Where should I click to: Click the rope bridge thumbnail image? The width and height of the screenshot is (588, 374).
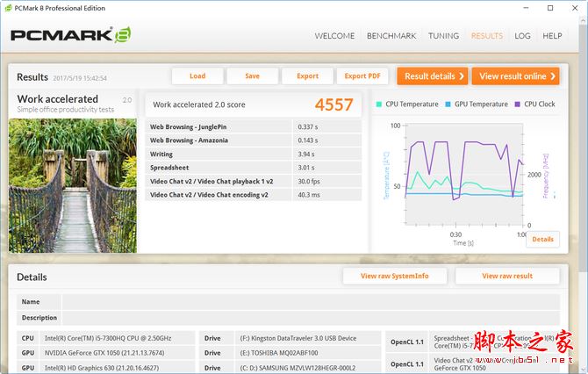point(73,186)
